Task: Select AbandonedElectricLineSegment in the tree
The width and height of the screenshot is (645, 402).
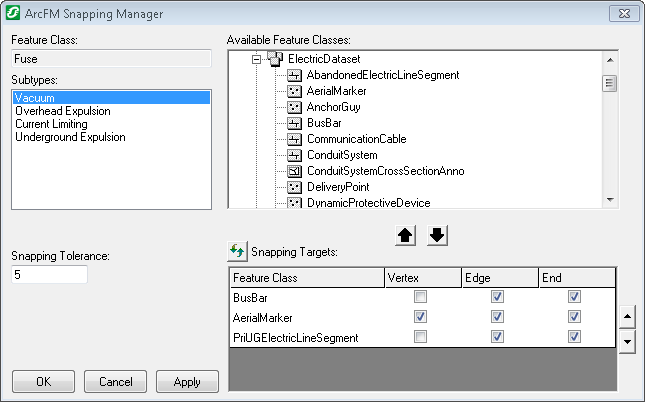Action: tap(383, 75)
